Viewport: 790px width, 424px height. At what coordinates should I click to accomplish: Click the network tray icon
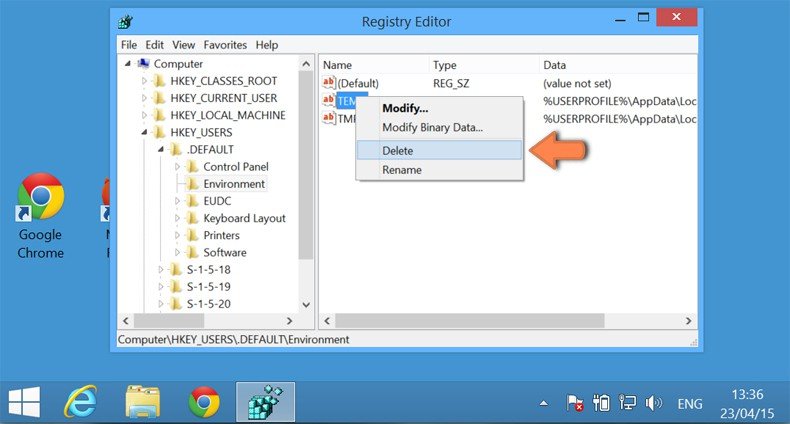pos(627,403)
